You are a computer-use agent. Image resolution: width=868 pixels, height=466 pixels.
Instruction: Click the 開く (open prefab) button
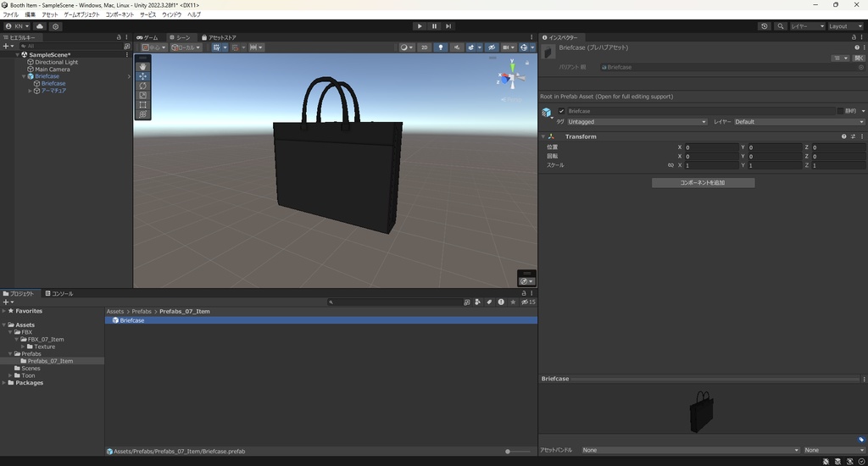(x=860, y=58)
